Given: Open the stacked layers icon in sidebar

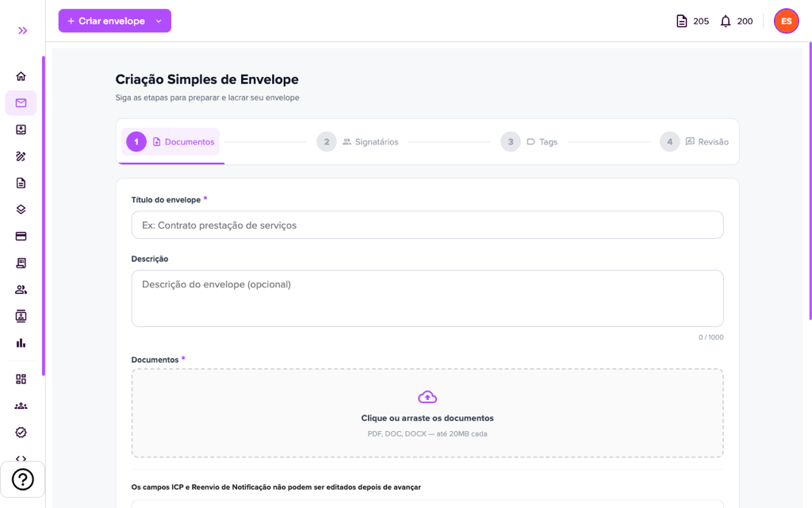Looking at the screenshot, I should coord(21,210).
